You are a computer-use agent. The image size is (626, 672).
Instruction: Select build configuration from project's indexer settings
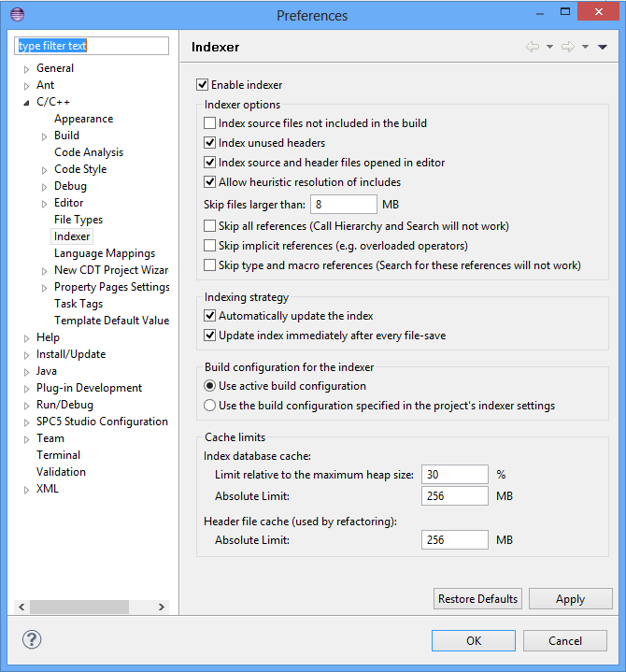(209, 406)
